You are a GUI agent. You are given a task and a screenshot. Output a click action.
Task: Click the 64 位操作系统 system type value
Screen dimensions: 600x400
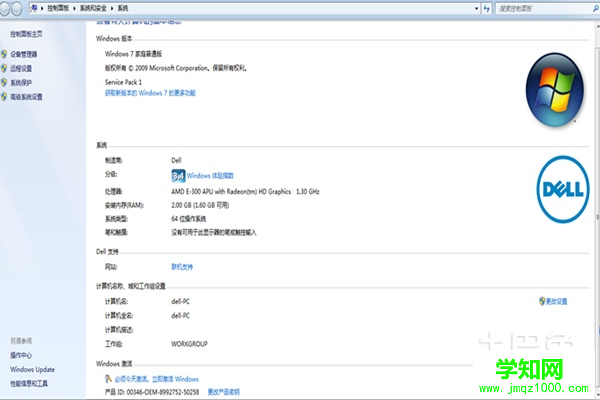click(x=189, y=219)
